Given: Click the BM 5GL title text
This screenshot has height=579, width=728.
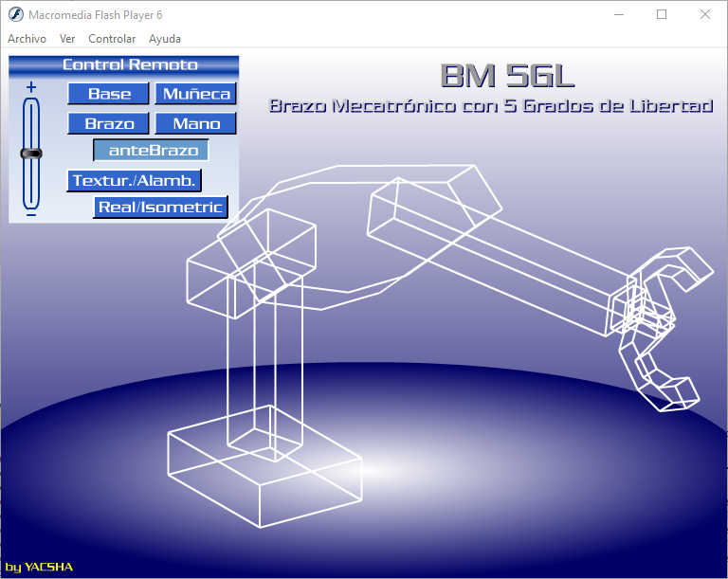Looking at the screenshot, I should pos(507,76).
